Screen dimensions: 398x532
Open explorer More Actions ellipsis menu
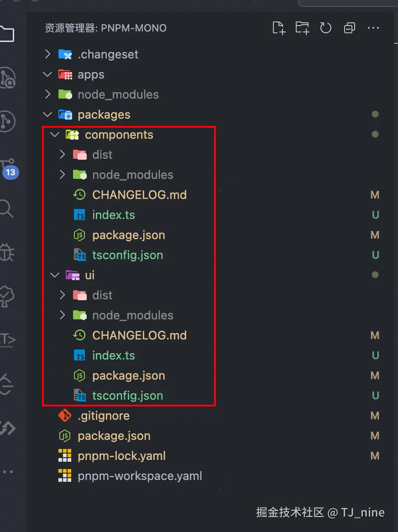coord(373,28)
